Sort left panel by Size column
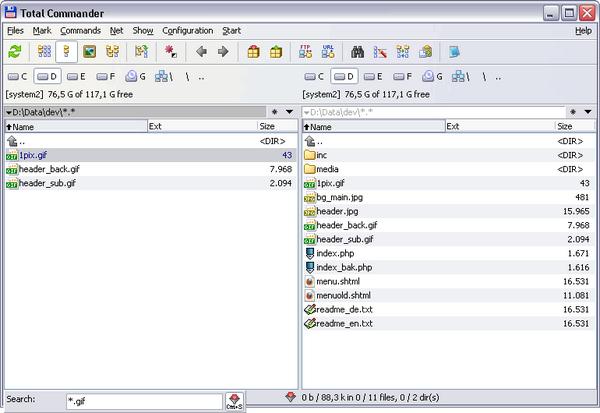 point(277,126)
